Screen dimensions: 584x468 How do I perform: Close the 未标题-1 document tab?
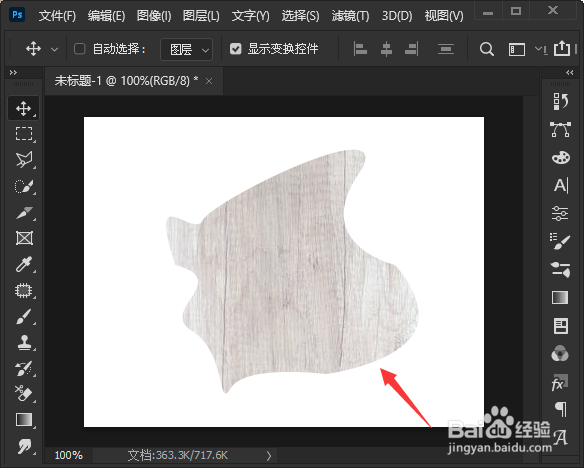click(209, 81)
